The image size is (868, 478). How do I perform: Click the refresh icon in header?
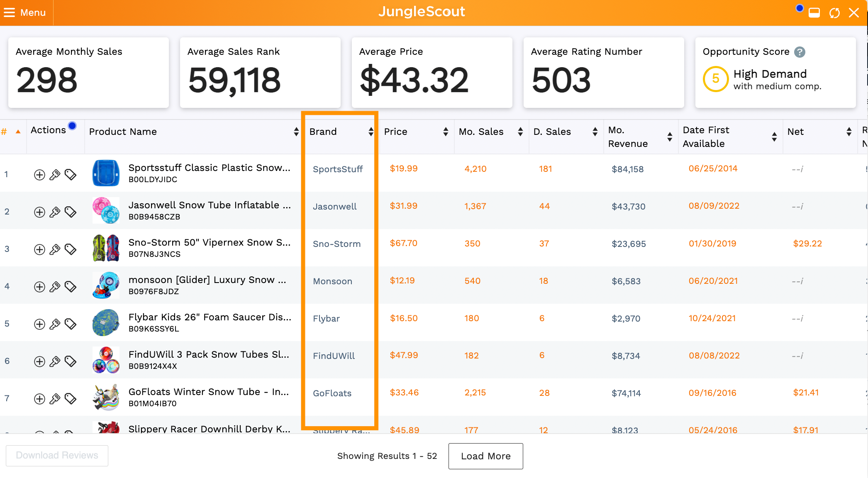click(834, 13)
